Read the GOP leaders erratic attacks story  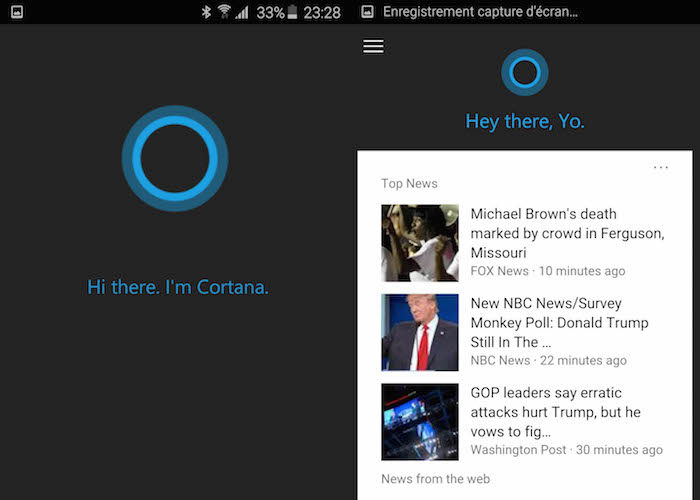555,412
